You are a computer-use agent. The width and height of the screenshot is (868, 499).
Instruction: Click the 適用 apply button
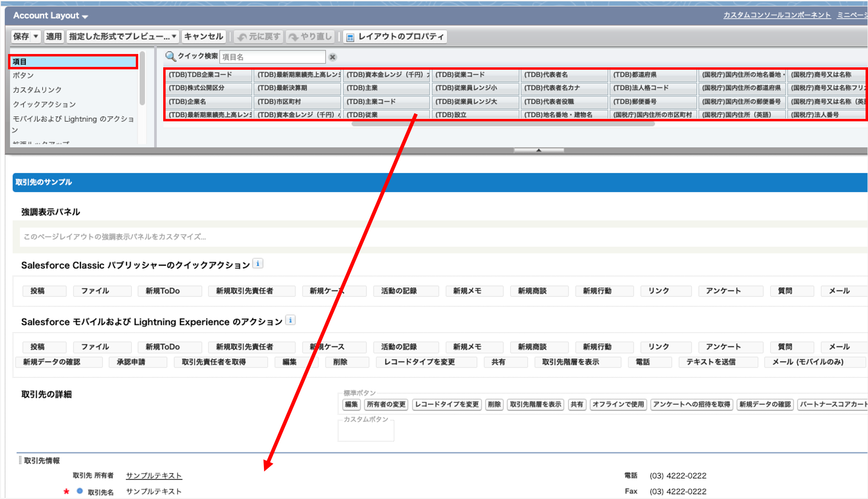click(54, 37)
